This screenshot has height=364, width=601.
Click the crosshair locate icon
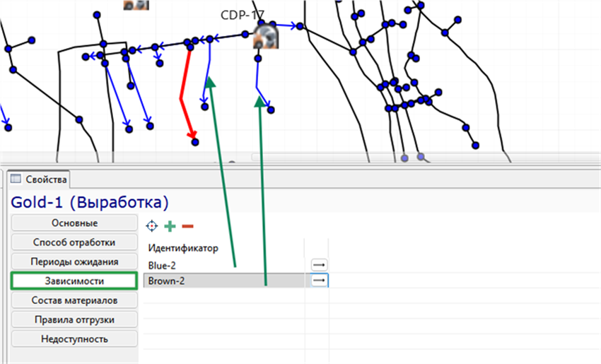[x=152, y=226]
